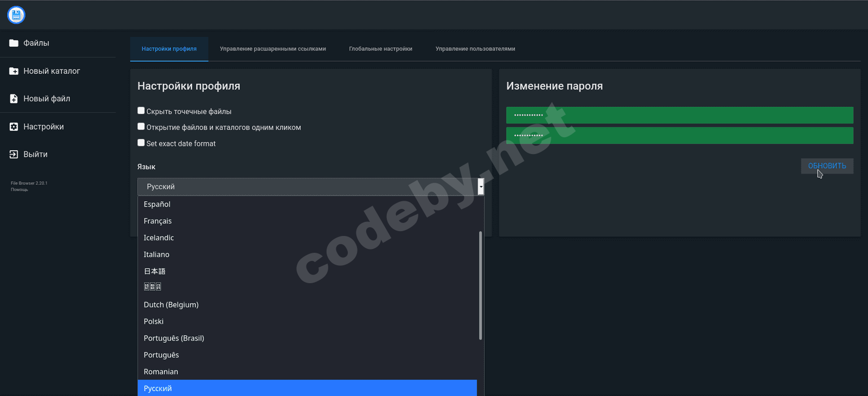Click the Настройки профиля panel heading
The image size is (868, 396).
189,86
